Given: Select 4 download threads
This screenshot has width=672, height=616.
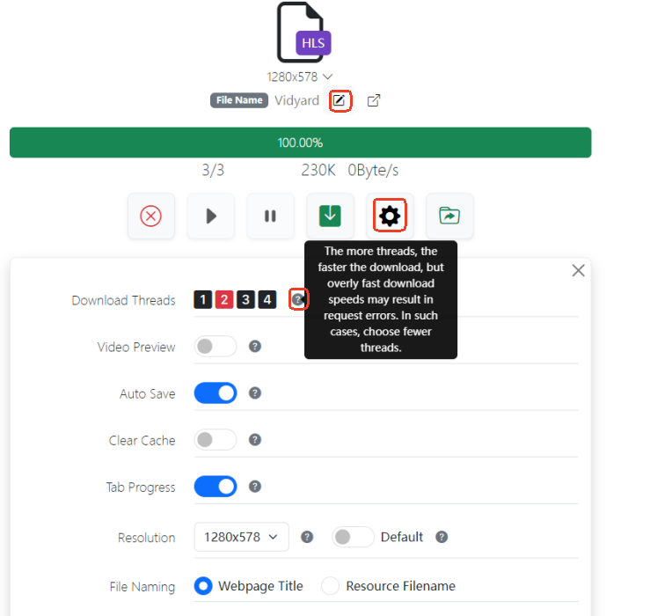Looking at the screenshot, I should (x=267, y=300).
